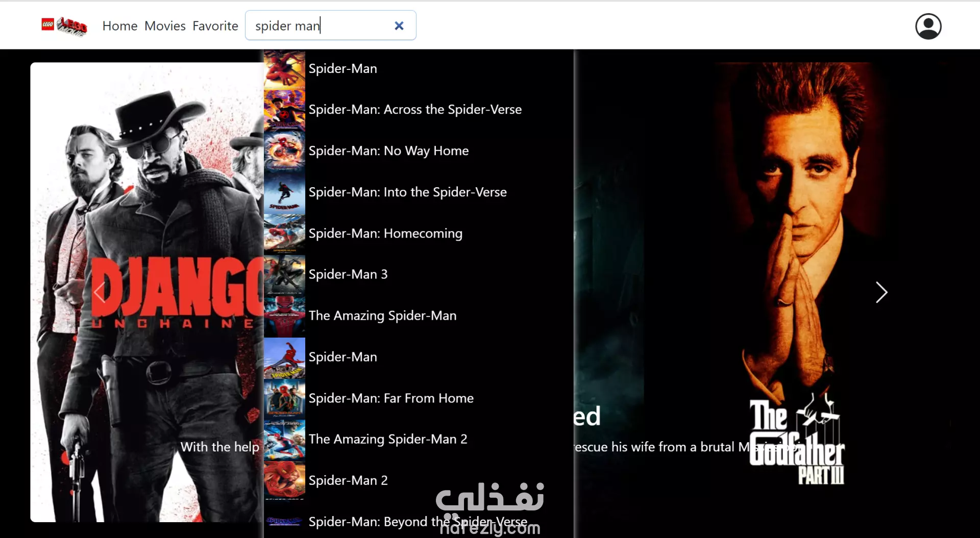Screen dimensions: 980x538
Task: Select Spider-Man: Across the Spider-Verse result
Action: (x=419, y=110)
